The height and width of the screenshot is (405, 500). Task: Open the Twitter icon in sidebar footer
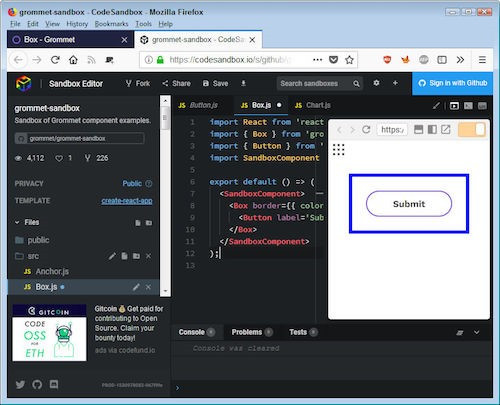pyautogui.click(x=20, y=384)
